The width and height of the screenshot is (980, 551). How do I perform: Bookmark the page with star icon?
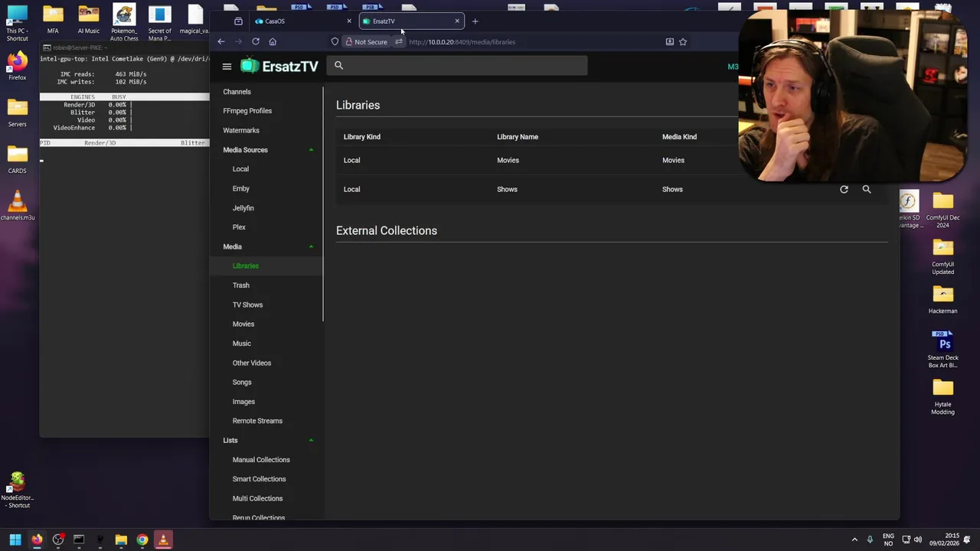[x=683, y=42]
